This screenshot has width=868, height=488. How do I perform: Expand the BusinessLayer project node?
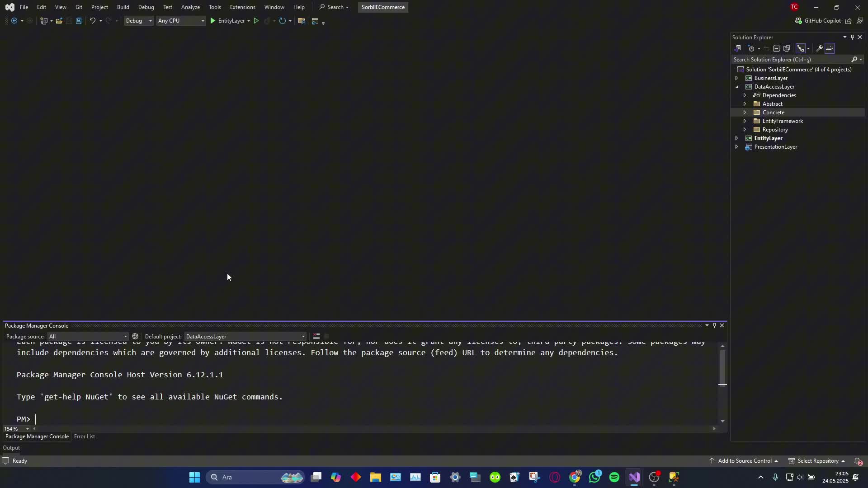736,78
